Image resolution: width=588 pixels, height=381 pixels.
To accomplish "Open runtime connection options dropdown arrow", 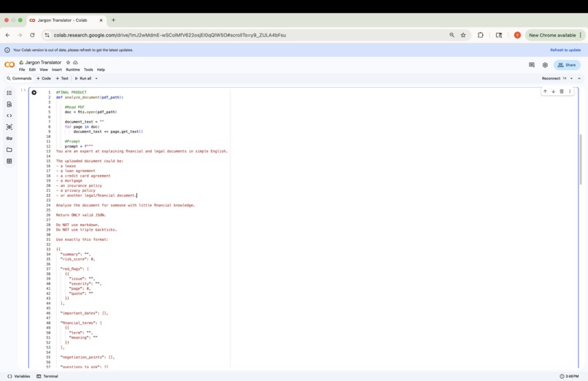I will point(571,78).
